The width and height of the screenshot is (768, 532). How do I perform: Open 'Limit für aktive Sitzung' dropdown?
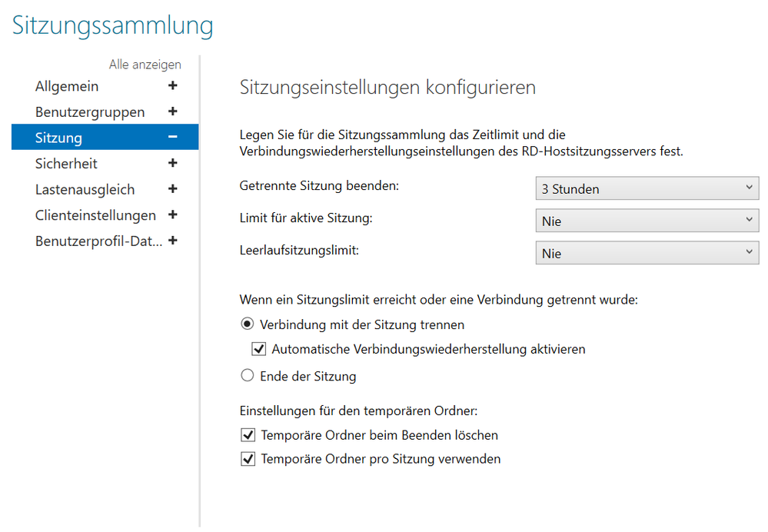click(647, 221)
